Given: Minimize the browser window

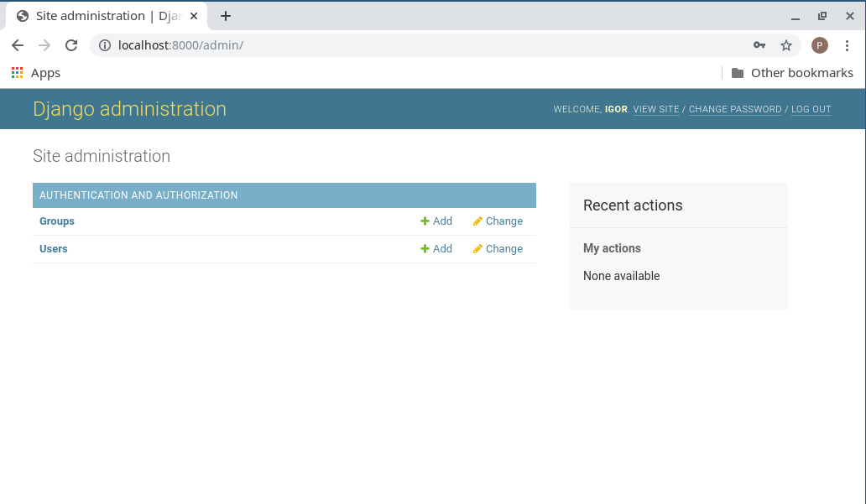Looking at the screenshot, I should click(x=796, y=17).
